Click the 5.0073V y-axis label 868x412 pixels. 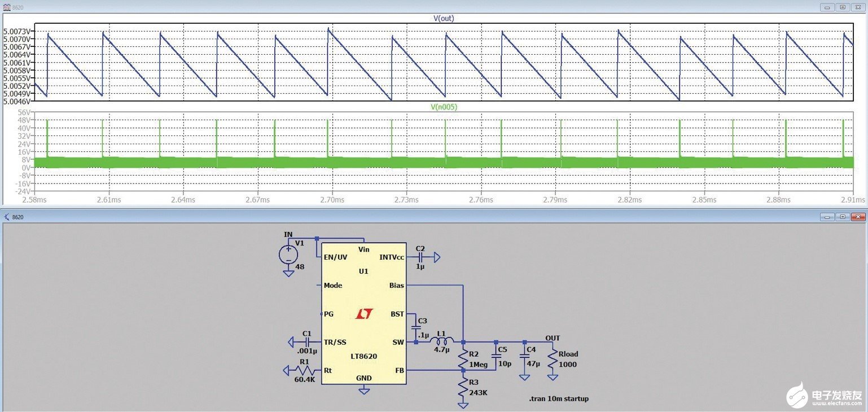[x=17, y=31]
